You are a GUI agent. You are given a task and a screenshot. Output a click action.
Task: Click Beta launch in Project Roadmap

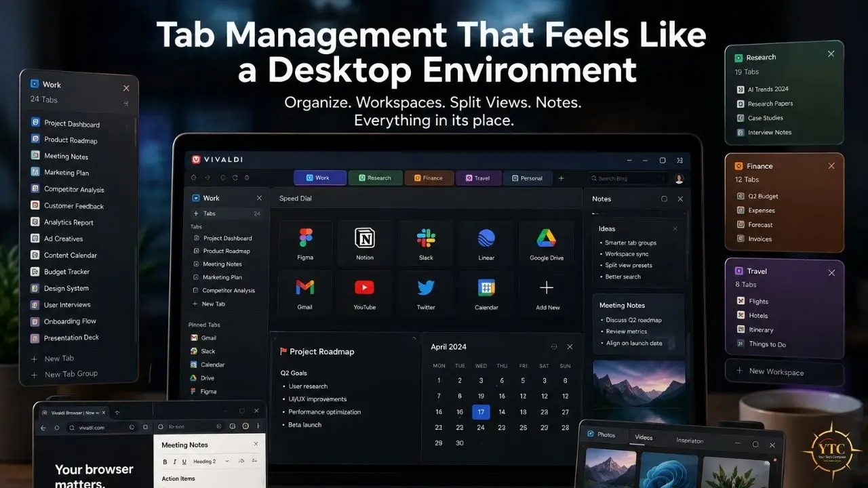304,424
